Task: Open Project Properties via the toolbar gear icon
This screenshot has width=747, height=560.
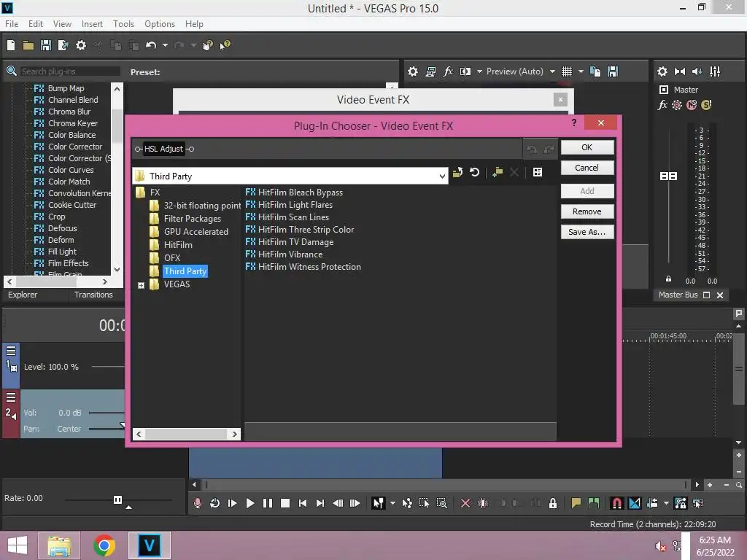Action: (x=81, y=45)
